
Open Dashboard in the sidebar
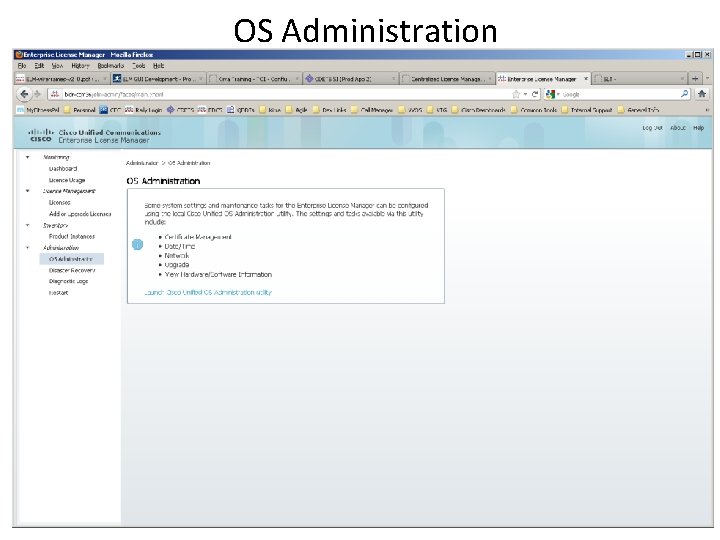coord(63,169)
